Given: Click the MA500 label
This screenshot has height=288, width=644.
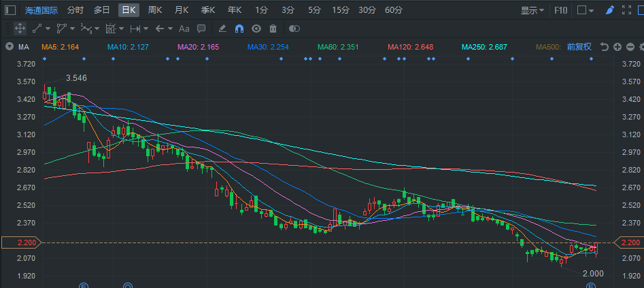Looking at the screenshot, I should click(x=549, y=47).
